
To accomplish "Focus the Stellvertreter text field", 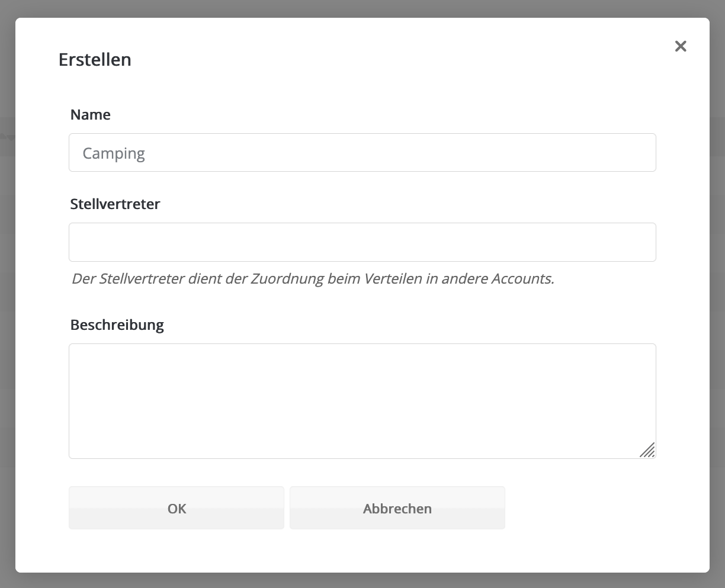I will tap(362, 242).
